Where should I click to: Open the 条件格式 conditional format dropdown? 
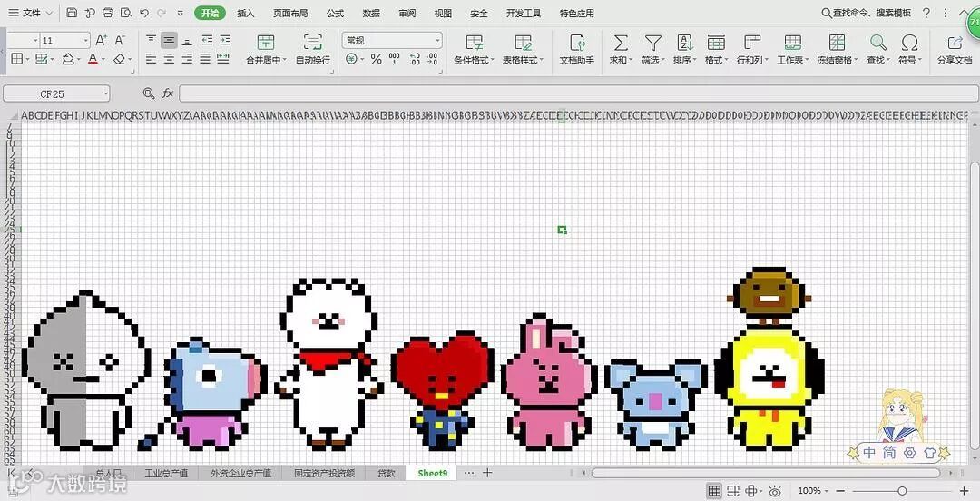point(474,60)
